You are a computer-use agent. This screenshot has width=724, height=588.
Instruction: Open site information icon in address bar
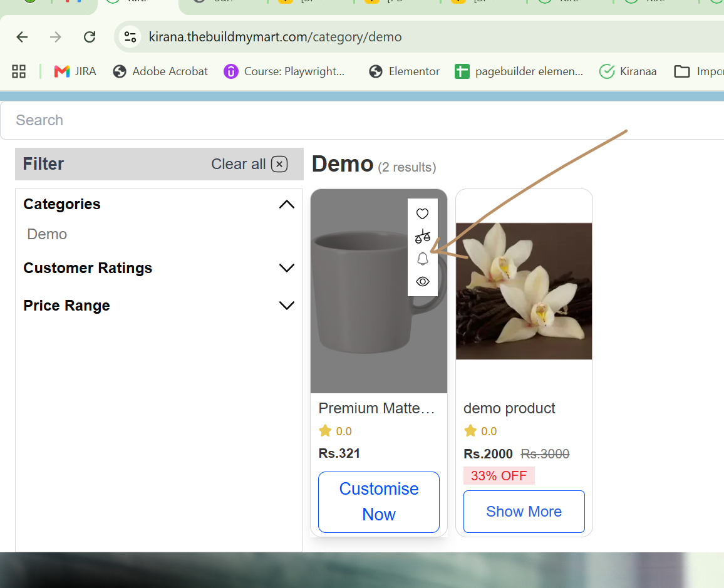click(x=130, y=37)
